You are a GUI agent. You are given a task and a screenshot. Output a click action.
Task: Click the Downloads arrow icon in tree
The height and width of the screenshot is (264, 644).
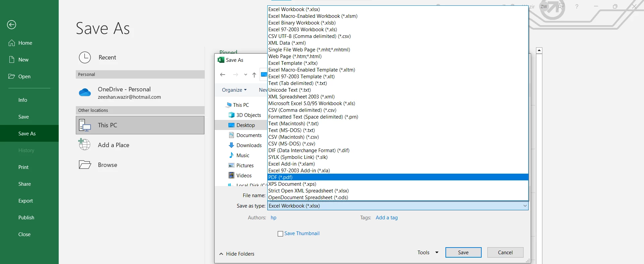click(231, 145)
